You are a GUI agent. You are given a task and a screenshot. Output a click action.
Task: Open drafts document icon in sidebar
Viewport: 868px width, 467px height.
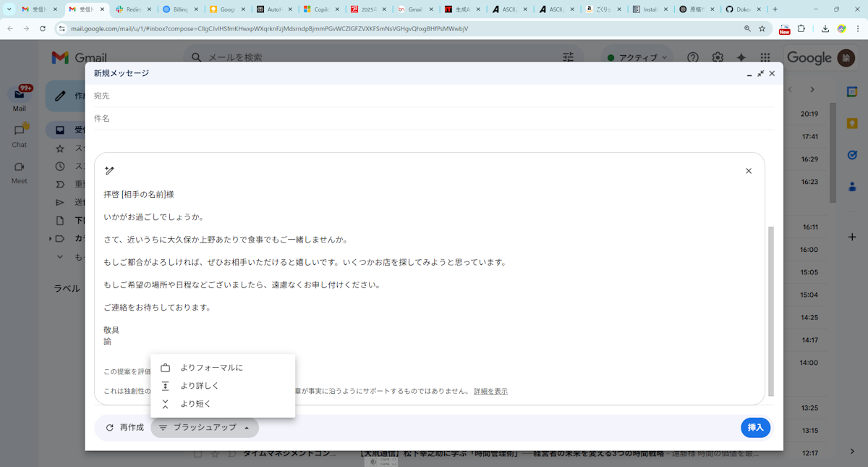60,221
